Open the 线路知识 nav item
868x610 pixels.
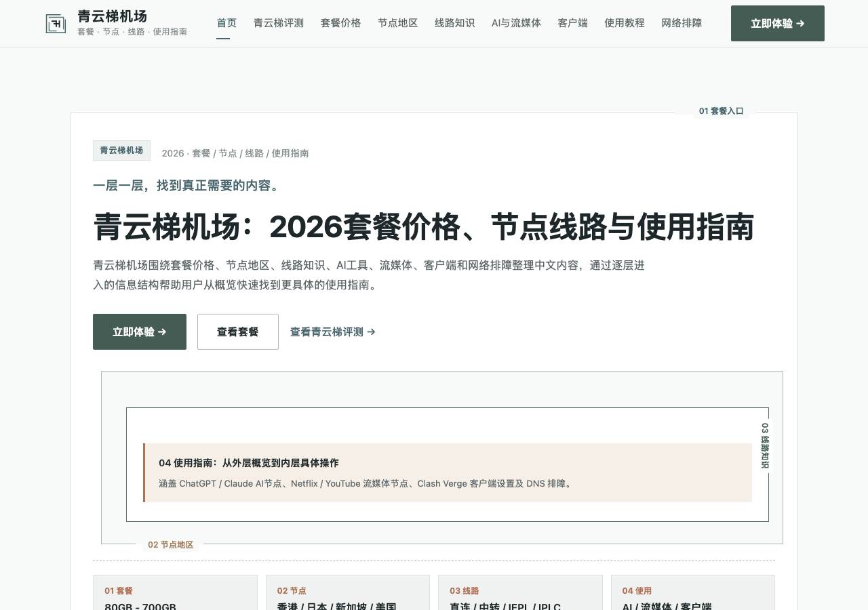pos(455,23)
